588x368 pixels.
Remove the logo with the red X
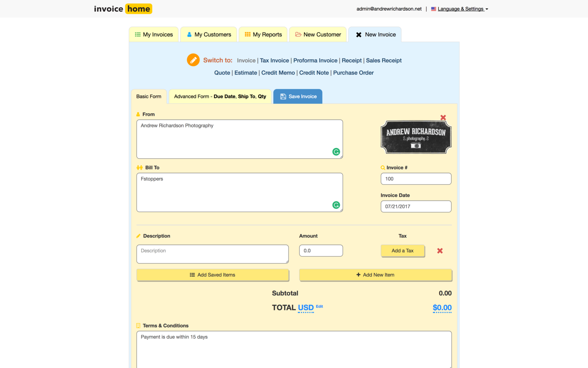(443, 118)
